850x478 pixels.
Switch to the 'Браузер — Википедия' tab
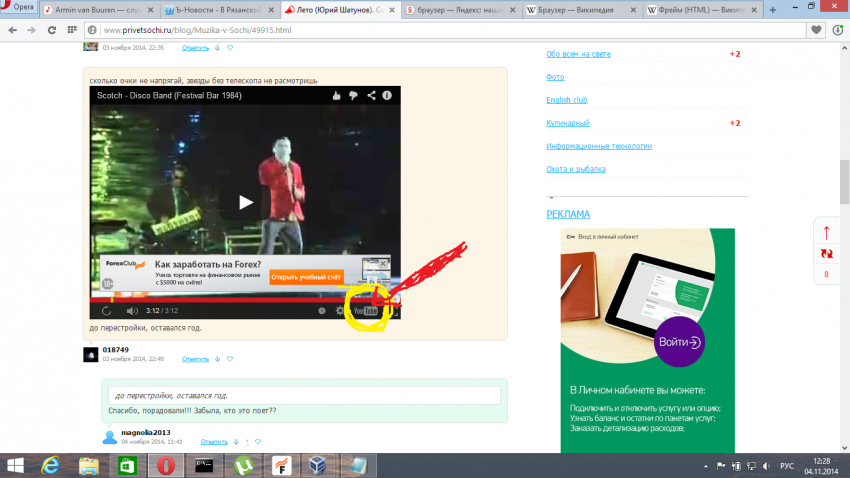pos(580,10)
